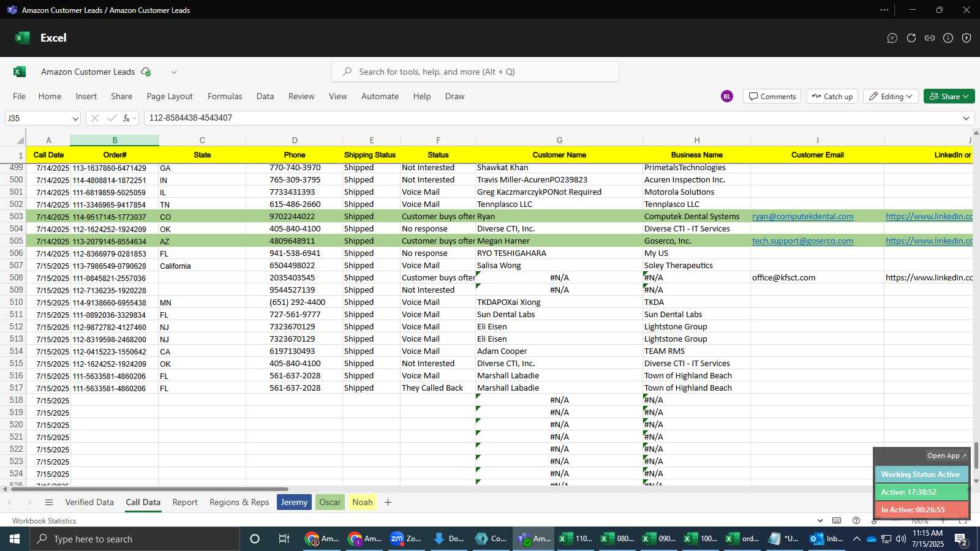Open Task View on the taskbar
980x551 pixels.
284,539
